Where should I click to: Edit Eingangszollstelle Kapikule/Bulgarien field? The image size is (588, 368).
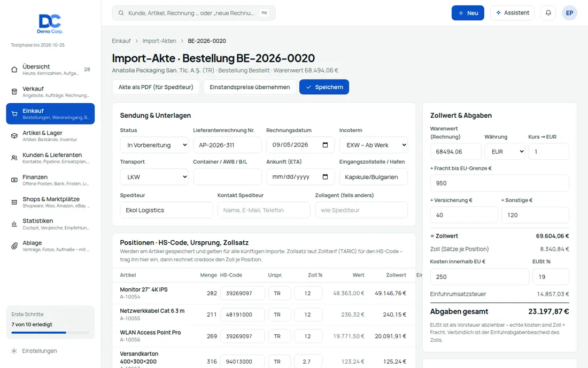(374, 177)
